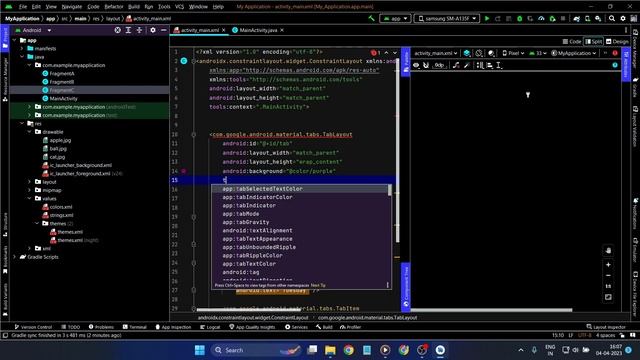640x360 pixels.
Task: Click the night mode selector icon
Action: coord(491,53)
